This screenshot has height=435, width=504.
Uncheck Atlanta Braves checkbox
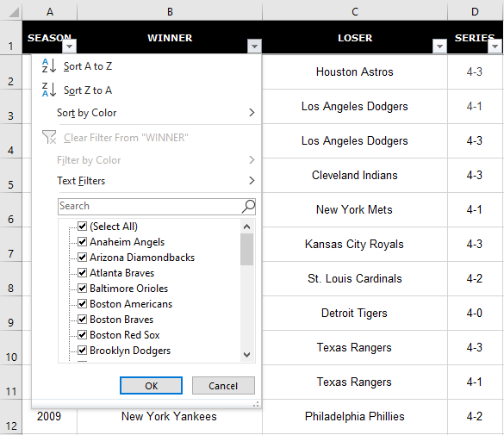pos(83,273)
